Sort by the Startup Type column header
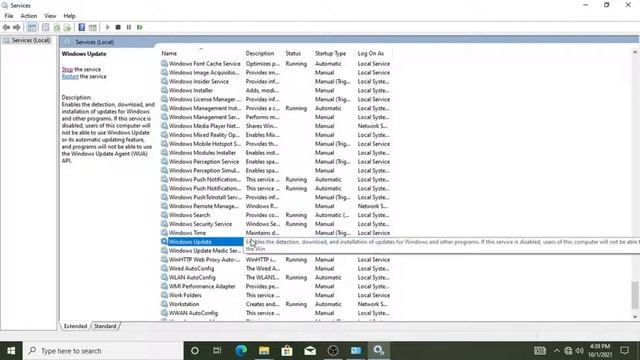640x360 pixels. click(x=334, y=53)
